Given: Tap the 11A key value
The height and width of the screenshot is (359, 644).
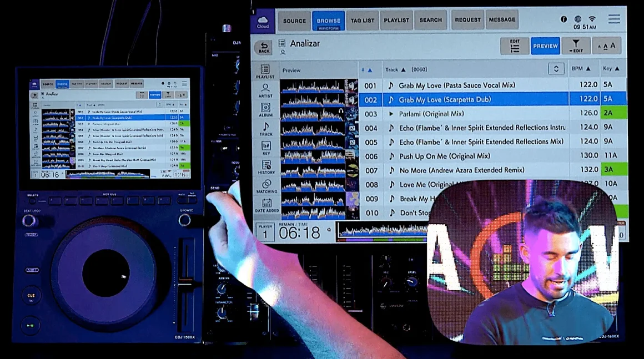Looking at the screenshot, I should pyautogui.click(x=610, y=155).
